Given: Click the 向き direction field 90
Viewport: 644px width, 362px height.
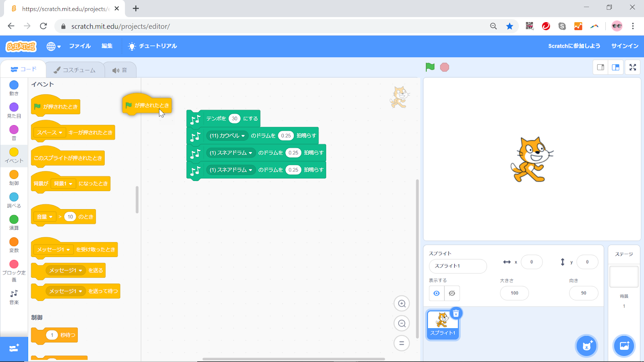Looking at the screenshot, I should [x=584, y=293].
